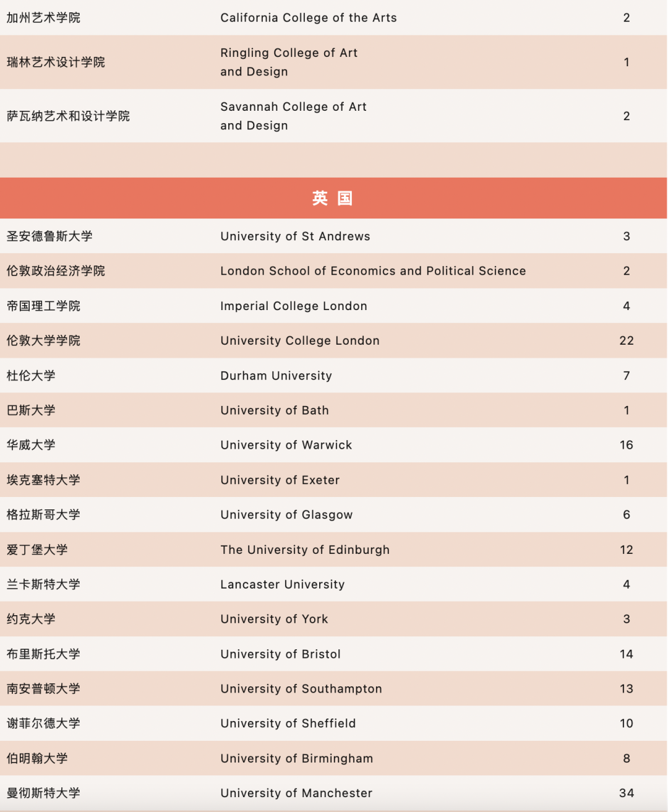668x812 pixels.
Task: Select the 加州艺术学院 Chinese name cell
Action: (43, 18)
